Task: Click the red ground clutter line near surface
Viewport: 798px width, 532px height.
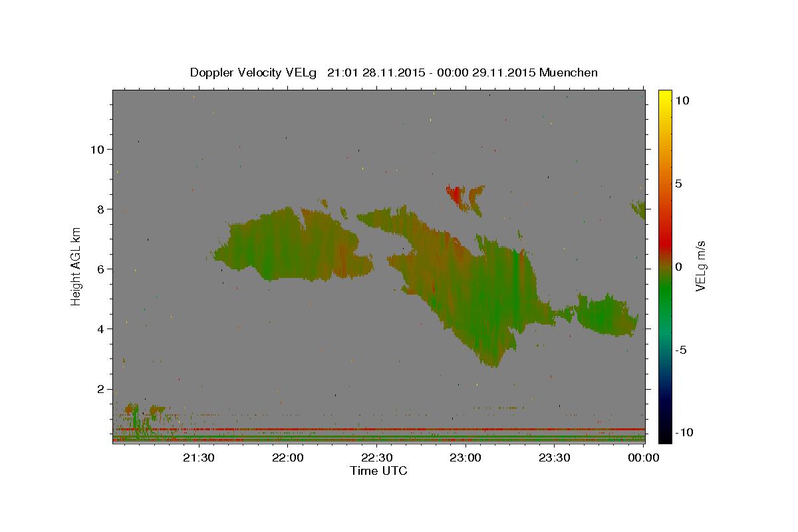Action: [x=379, y=430]
